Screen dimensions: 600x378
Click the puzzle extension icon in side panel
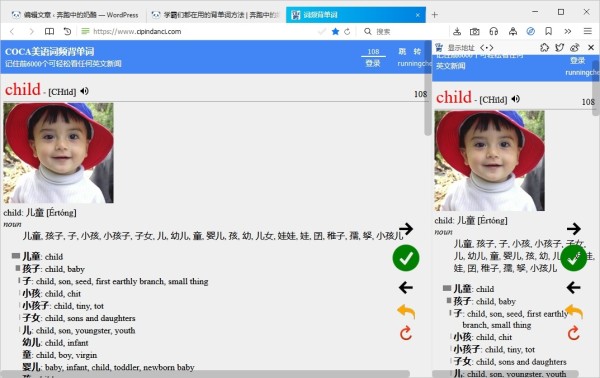click(x=544, y=47)
